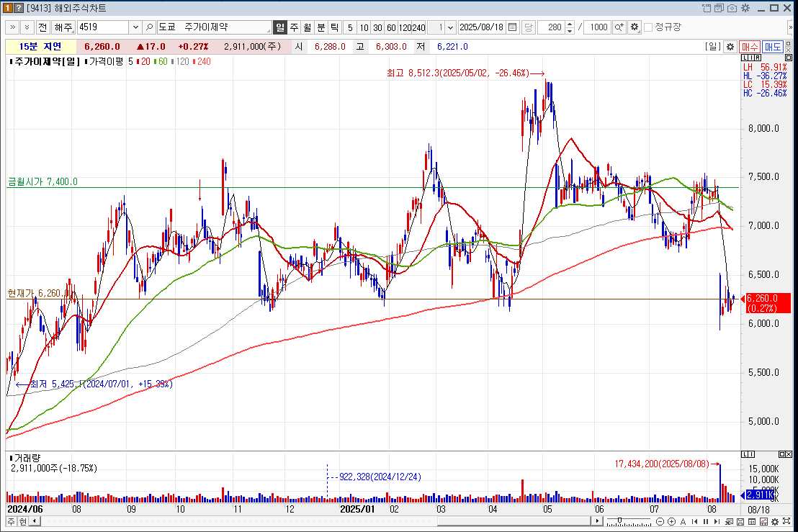Screen dimensions: 798x532
Task: Click the candle count field showing 280
Action: (x=553, y=27)
